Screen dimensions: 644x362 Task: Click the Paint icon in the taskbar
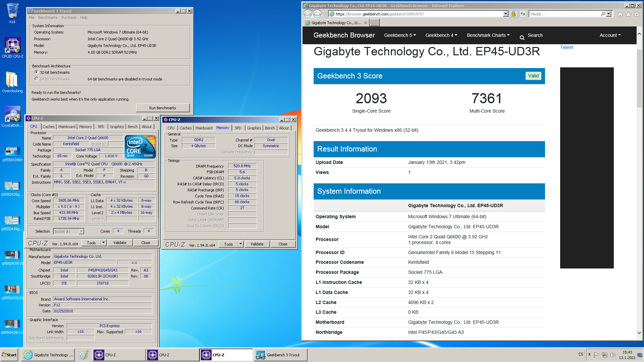pos(83,355)
